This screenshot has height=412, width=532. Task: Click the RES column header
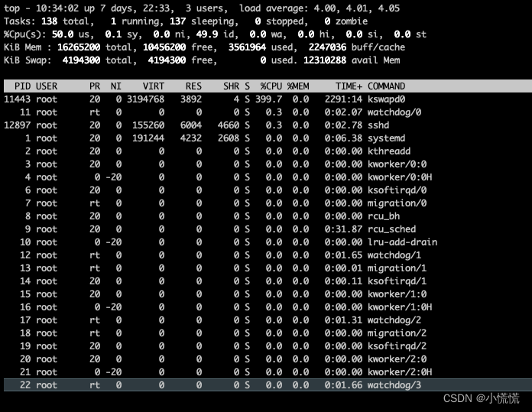click(x=193, y=86)
